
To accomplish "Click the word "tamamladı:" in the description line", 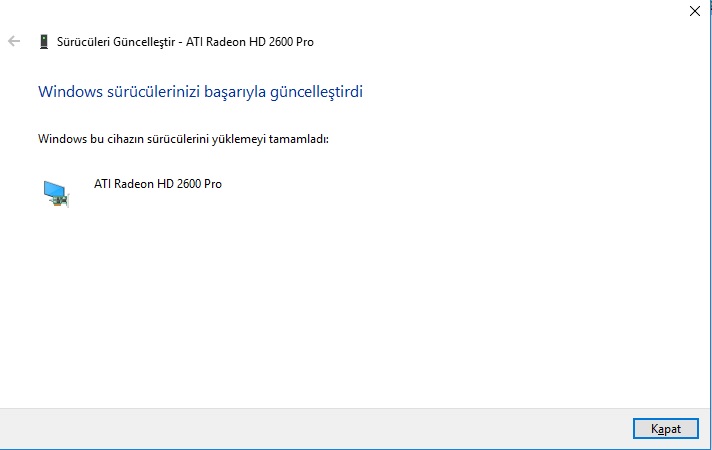I will click(x=299, y=139).
